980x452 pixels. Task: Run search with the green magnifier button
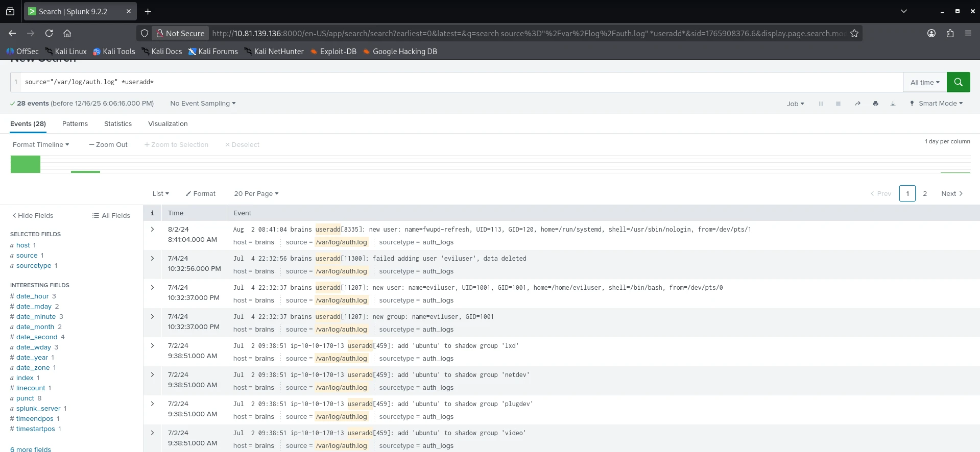click(958, 82)
